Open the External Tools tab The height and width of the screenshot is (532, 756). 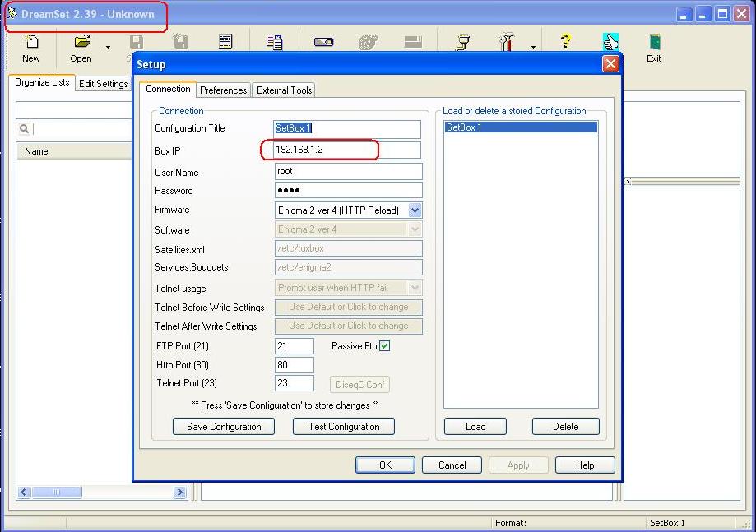click(284, 90)
